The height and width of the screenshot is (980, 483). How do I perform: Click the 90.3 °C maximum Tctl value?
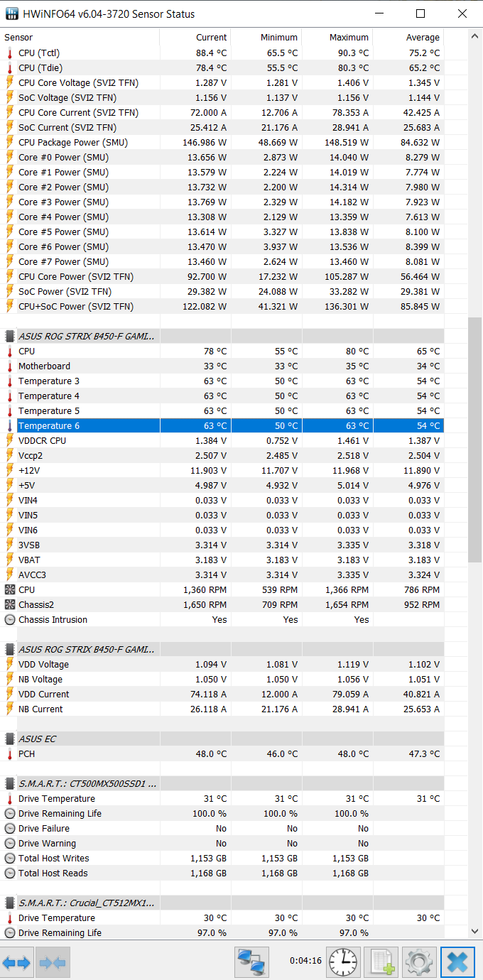tap(352, 53)
